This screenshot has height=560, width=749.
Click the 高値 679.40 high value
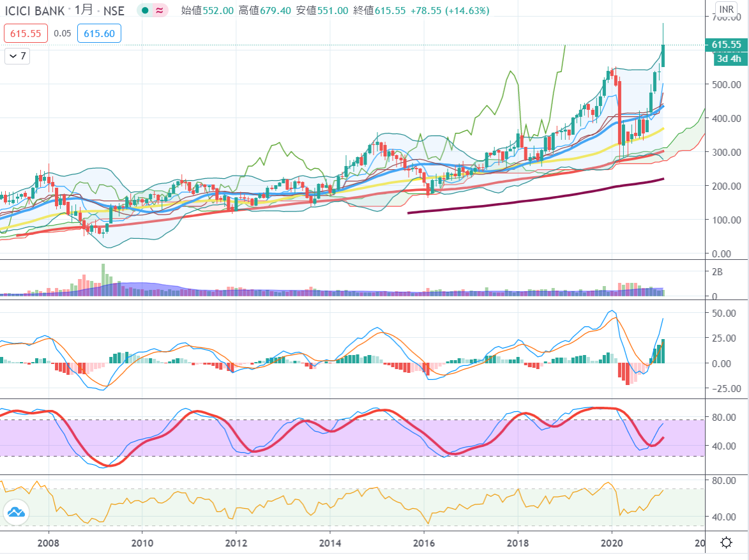tap(264, 10)
